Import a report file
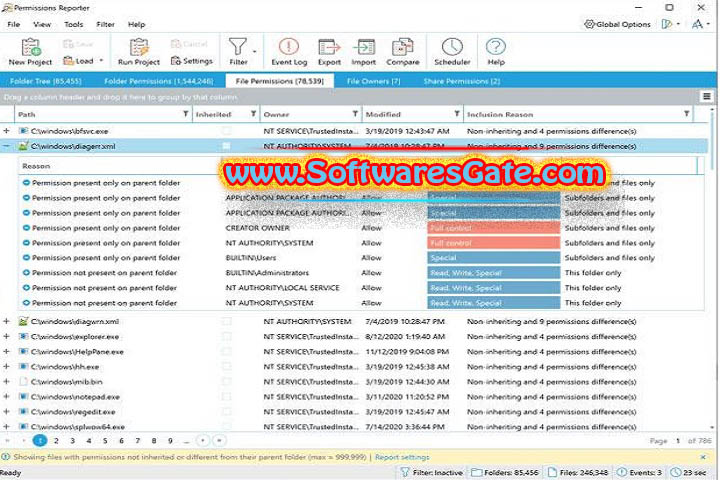720x480 pixels. coord(364,51)
